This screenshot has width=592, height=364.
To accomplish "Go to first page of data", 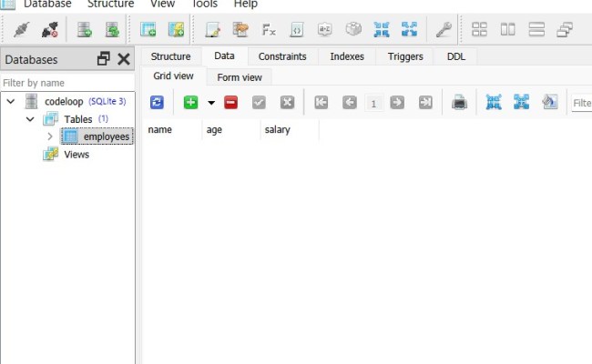I will (322, 102).
